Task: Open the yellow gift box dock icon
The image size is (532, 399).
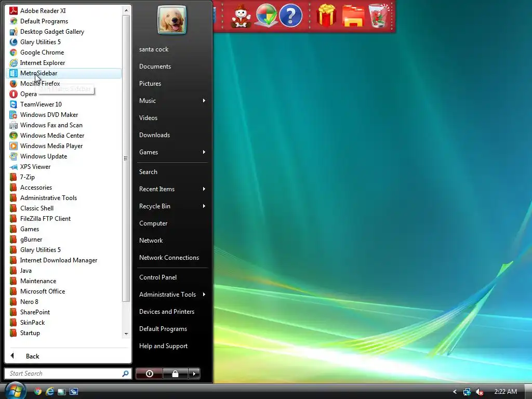Action: (326, 15)
